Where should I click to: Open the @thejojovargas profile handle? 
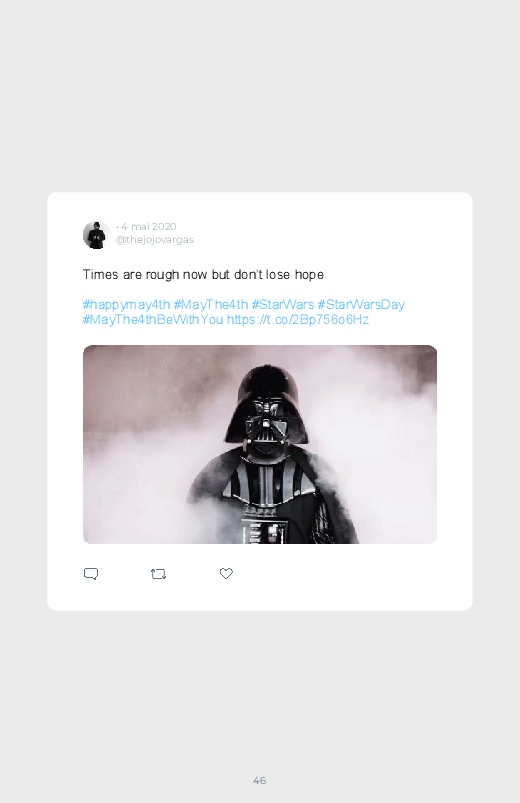(x=155, y=240)
